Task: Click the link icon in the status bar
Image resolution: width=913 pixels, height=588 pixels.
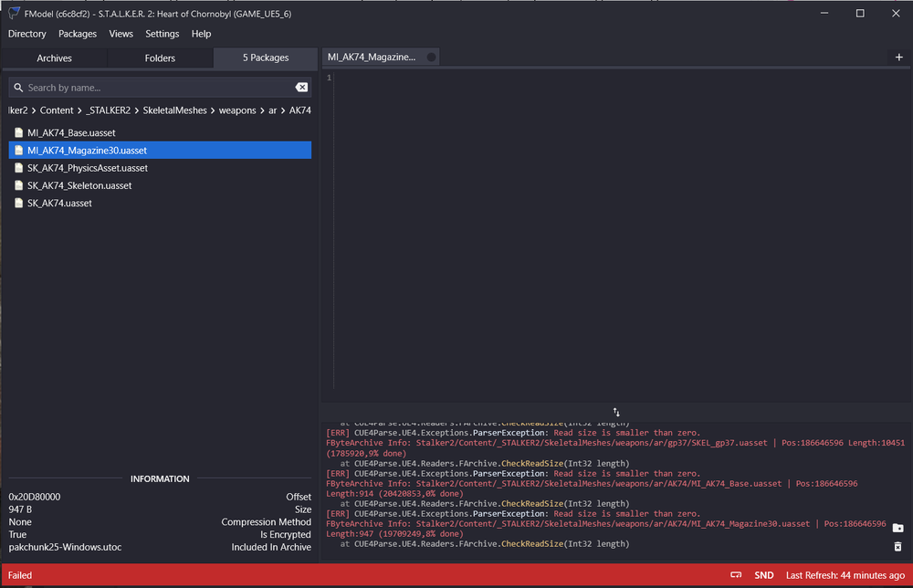Action: 736,575
